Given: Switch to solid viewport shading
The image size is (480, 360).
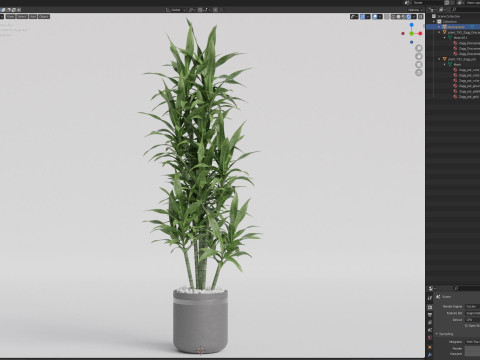Looking at the screenshot, I should pos(398,17).
